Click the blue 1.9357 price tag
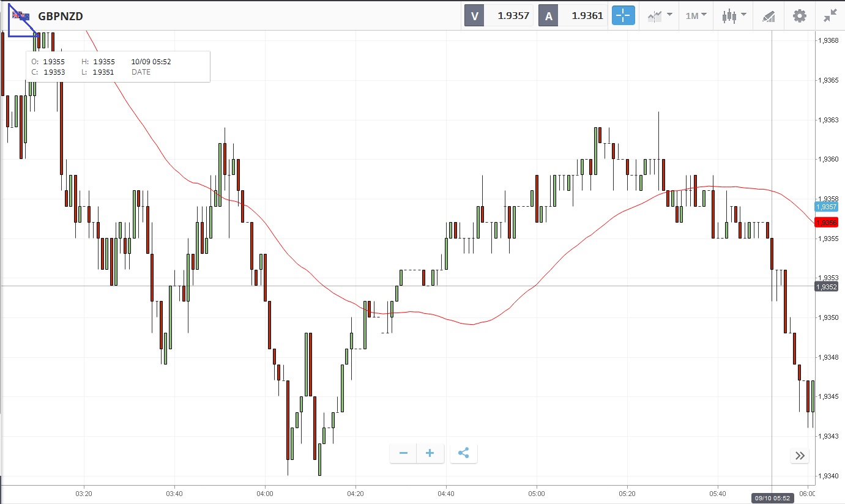The width and height of the screenshot is (845, 504). 826,207
